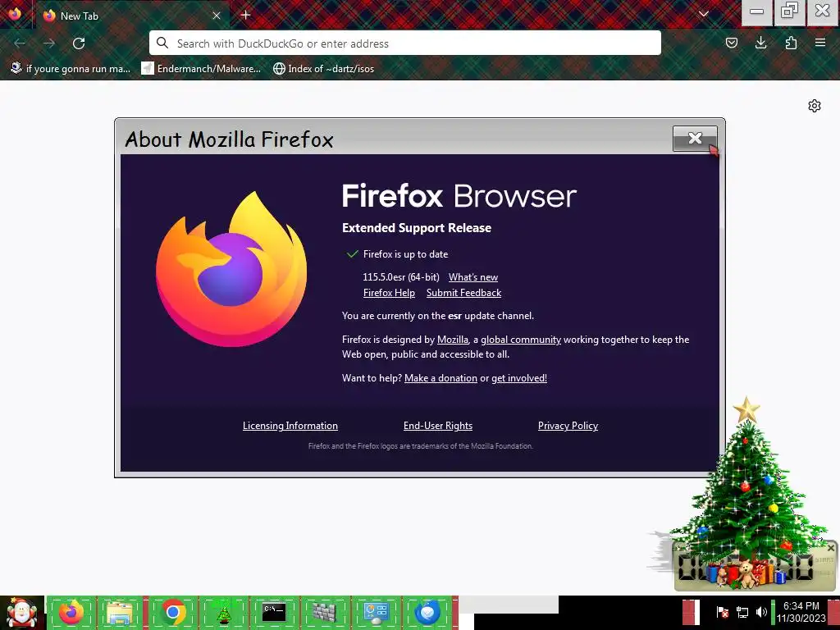Open 'Index of ~dartz/isos' bookmark
Image resolution: width=840 pixels, height=630 pixels.
(x=323, y=69)
